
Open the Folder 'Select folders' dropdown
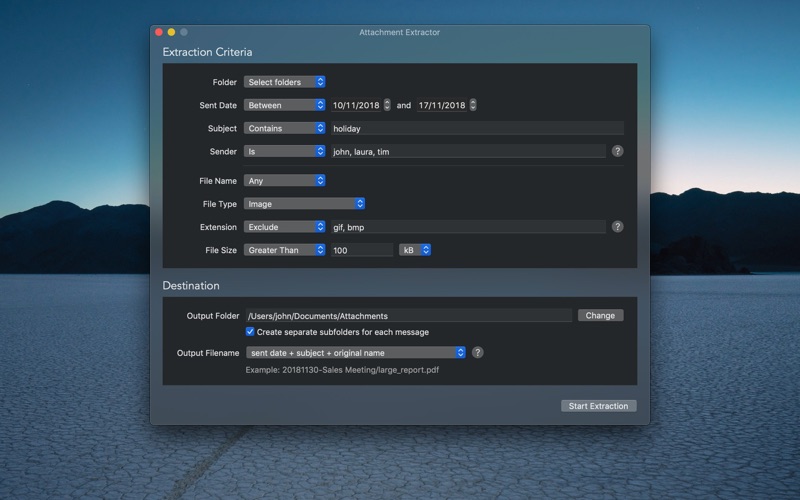(284, 82)
